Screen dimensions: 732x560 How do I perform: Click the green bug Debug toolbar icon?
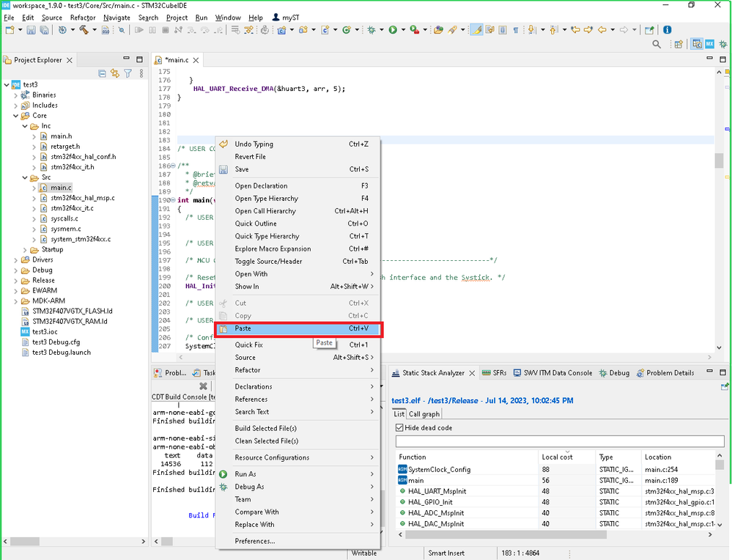pos(371,30)
